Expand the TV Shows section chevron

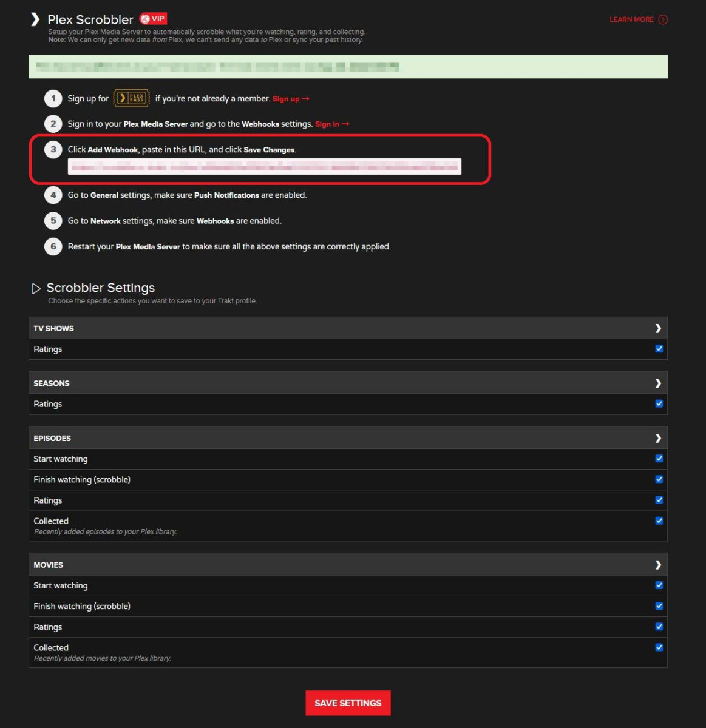click(x=658, y=328)
